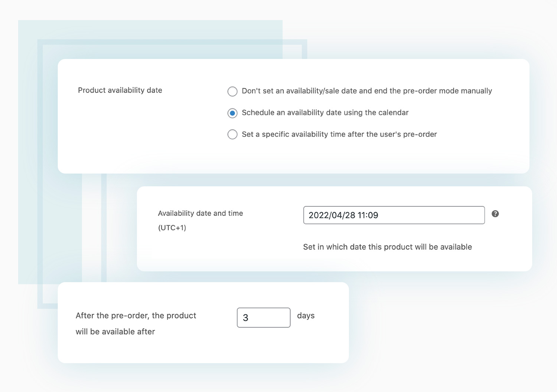Click inside the days number input
Screen dimensions: 557x392
click(263, 317)
